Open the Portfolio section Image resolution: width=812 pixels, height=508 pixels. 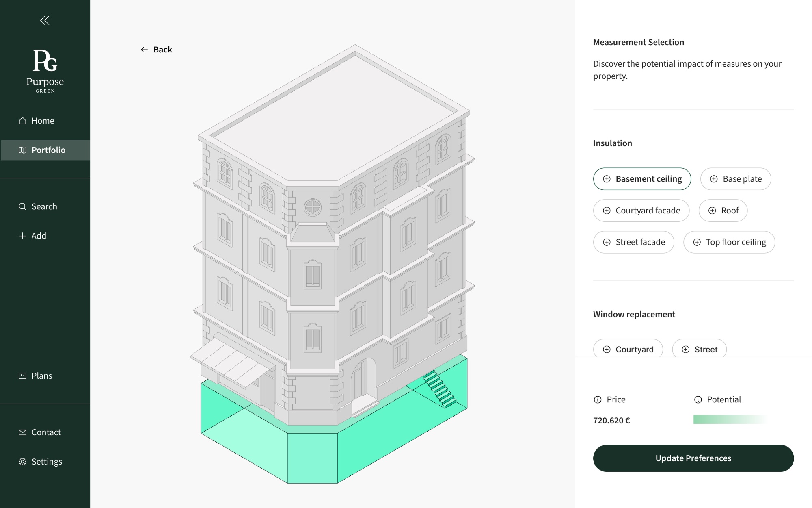(x=45, y=150)
